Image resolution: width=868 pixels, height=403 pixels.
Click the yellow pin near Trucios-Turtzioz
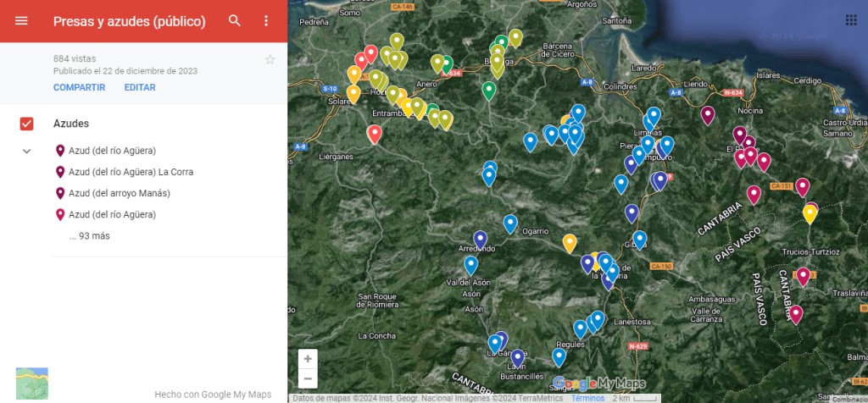click(810, 213)
